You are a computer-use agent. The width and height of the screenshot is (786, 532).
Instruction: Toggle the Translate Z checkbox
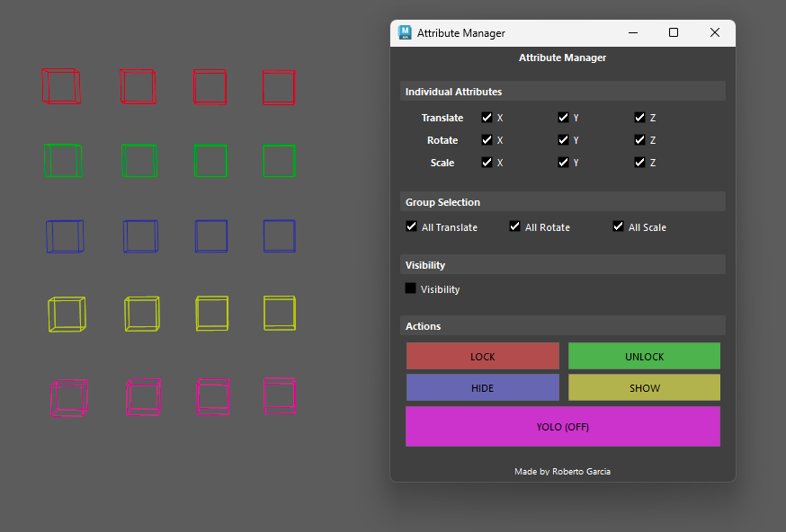639,117
